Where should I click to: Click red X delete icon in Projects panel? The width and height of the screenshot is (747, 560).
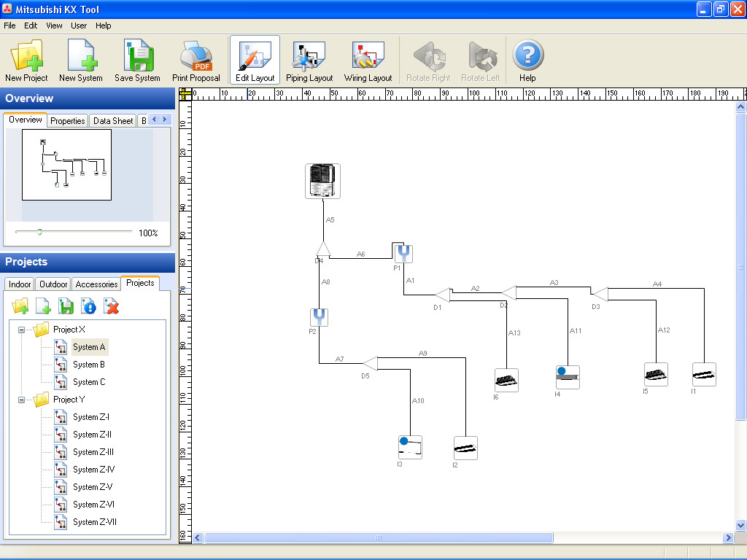click(x=112, y=307)
